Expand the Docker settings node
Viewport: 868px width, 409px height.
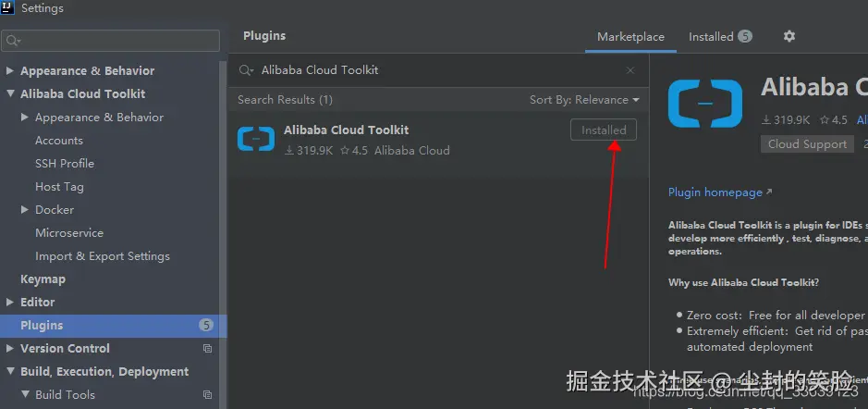[25, 210]
